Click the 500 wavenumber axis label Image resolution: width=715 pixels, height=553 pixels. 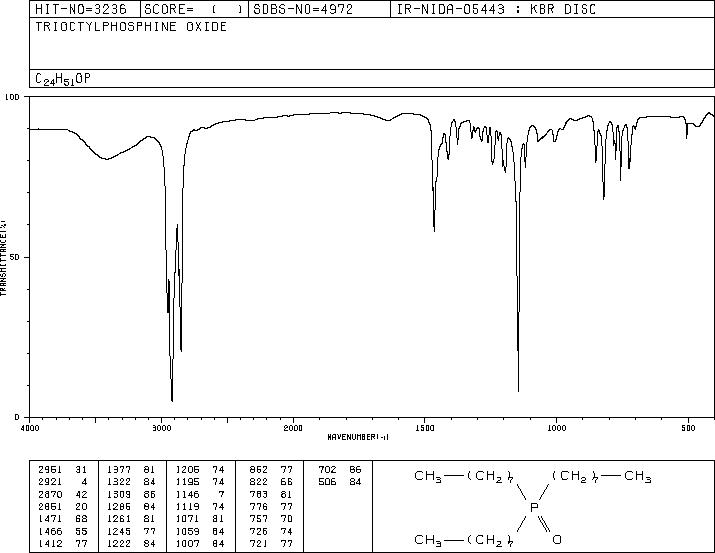tap(688, 428)
